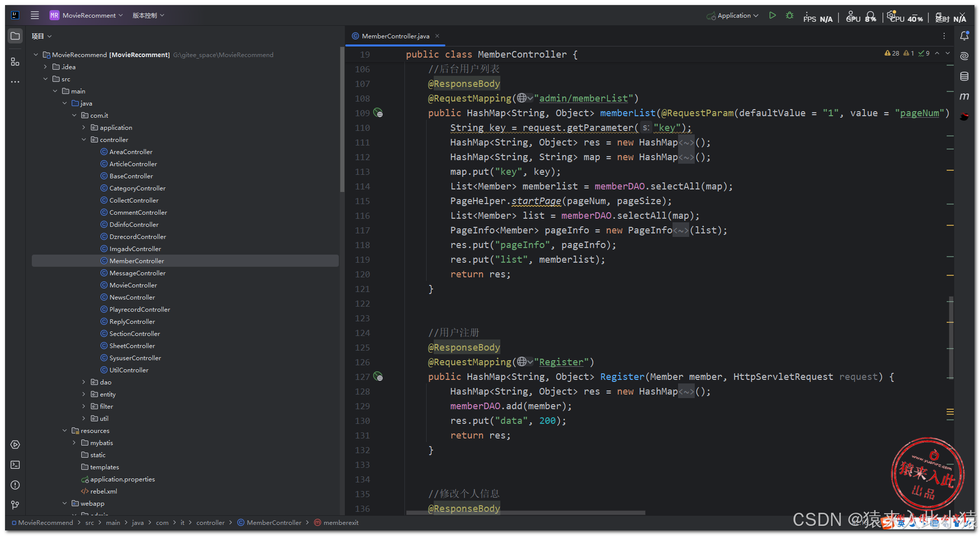Viewport: 980px width, 536px height.
Task: Collapse the src folder
Action: (45, 79)
